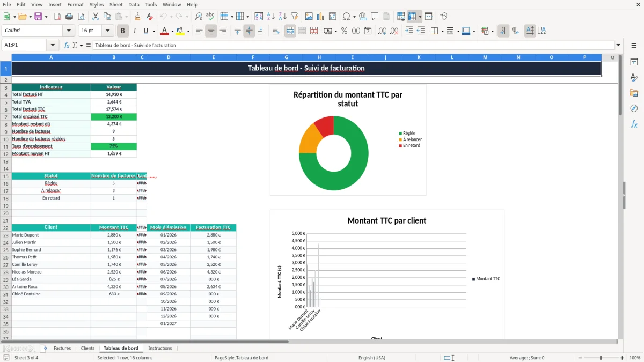Open the Save dropdown arrow
The image size is (644, 362).
click(46, 17)
